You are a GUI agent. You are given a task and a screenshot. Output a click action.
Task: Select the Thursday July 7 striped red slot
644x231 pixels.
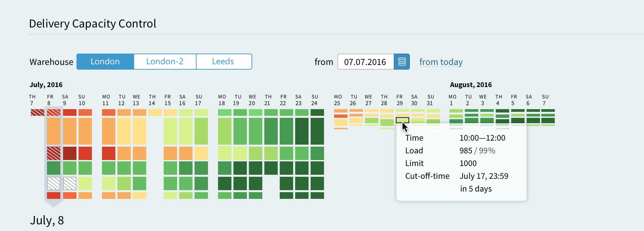point(37,112)
